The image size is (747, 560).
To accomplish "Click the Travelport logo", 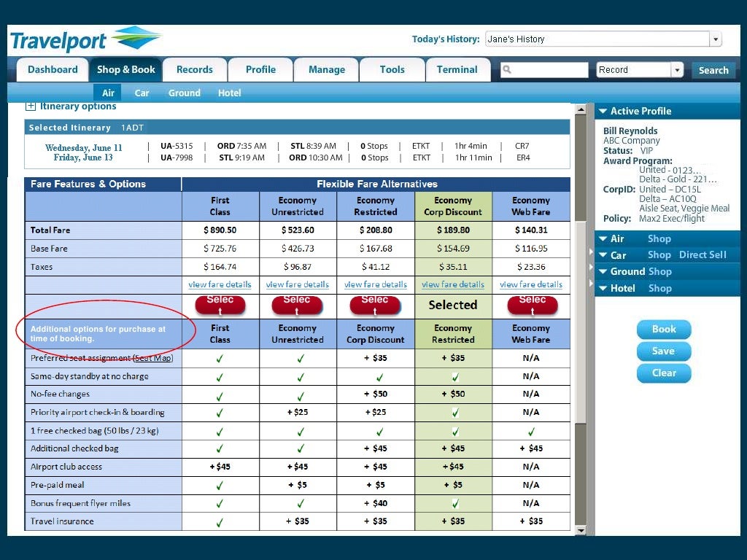I will point(86,39).
